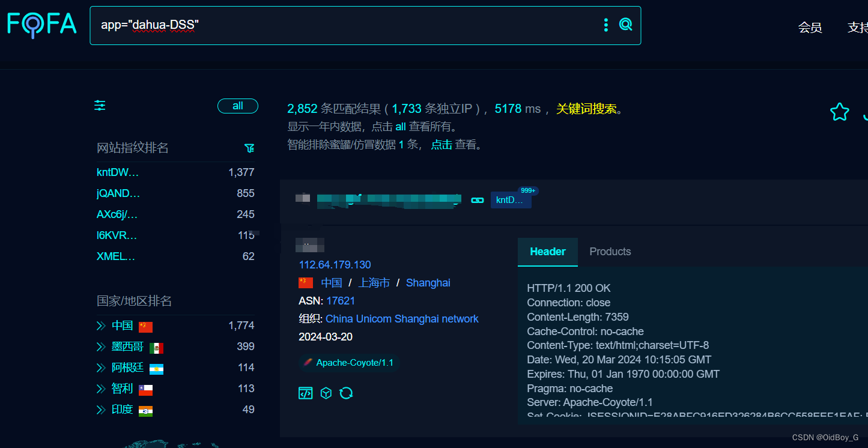Click the cube product-detection icon below the result
This screenshot has height=448, width=868.
point(326,393)
